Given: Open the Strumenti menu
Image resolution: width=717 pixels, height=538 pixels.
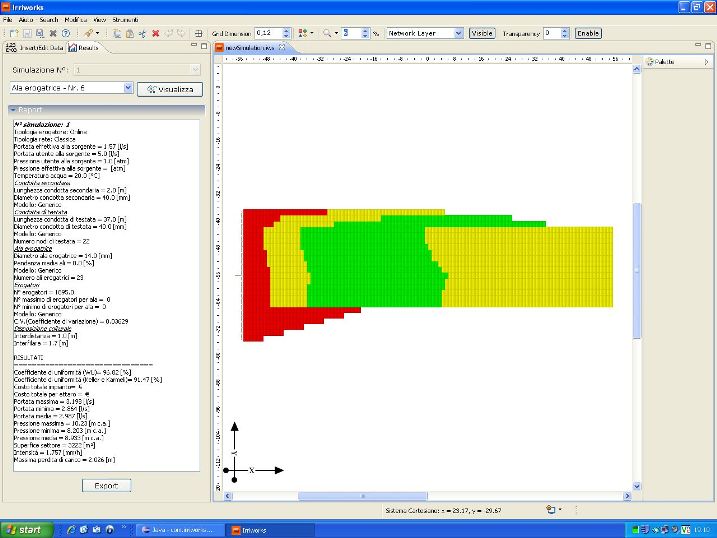Looking at the screenshot, I should 124,20.
